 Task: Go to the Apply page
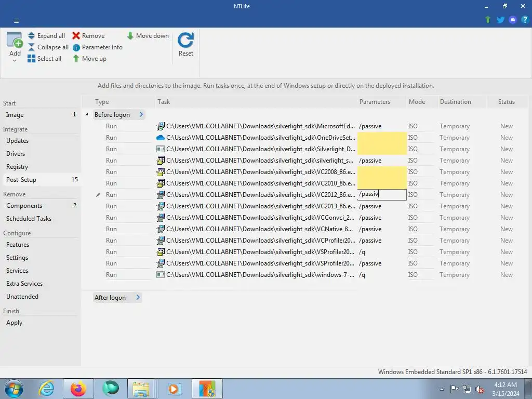[41, 323]
